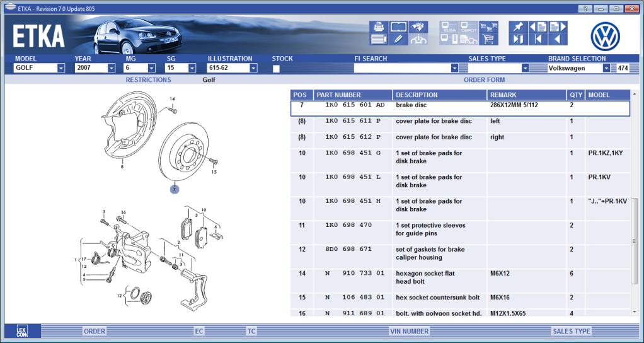The image size is (644, 343).
Task: Click the monitor-to-device transfer icon
Action: [449, 40]
